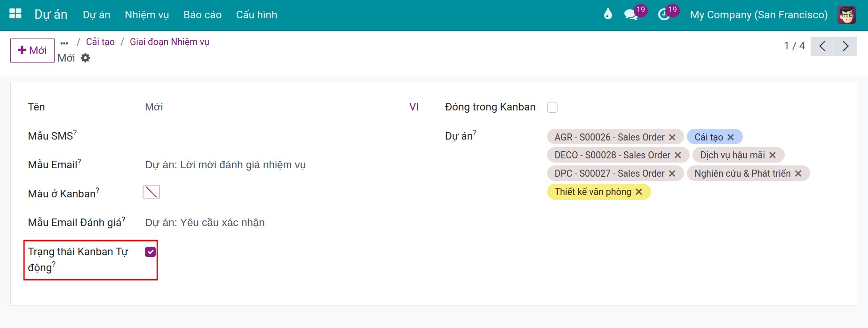Image resolution: width=868 pixels, height=328 pixels.
Task: Remove Nghiên cứu & Phát triển tag
Action: click(x=798, y=173)
